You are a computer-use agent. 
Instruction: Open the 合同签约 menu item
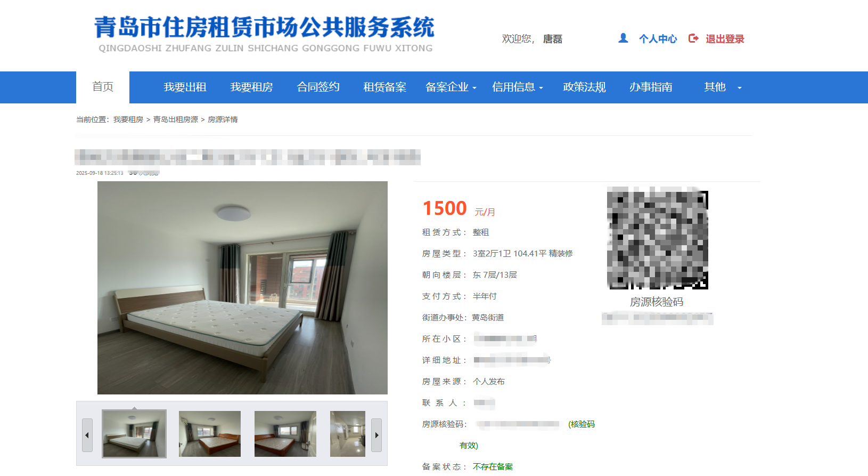click(x=318, y=87)
